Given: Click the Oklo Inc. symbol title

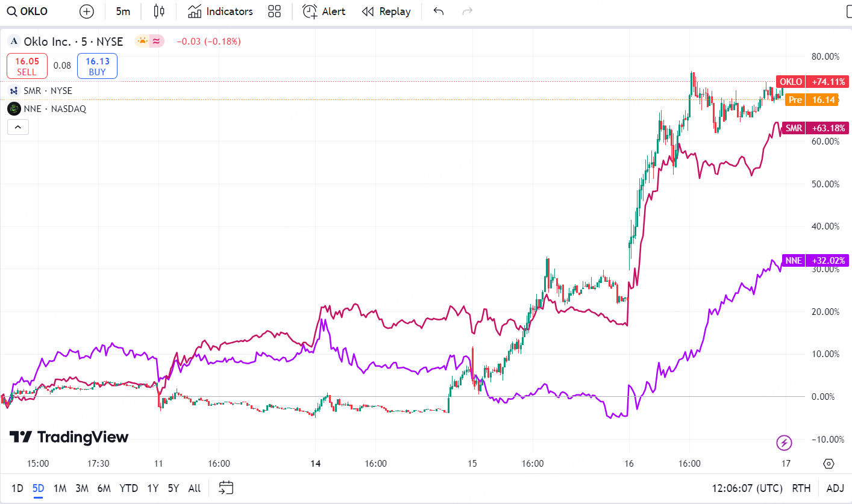Looking at the screenshot, I should click(x=74, y=42).
